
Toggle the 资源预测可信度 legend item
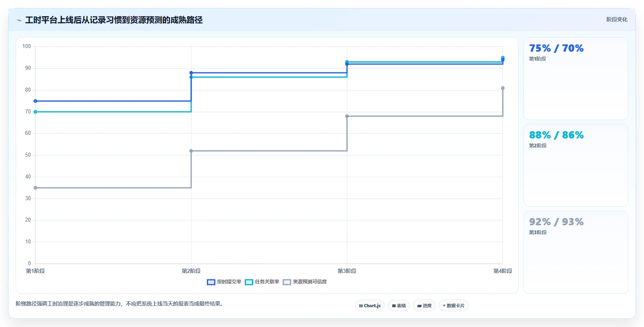point(305,282)
